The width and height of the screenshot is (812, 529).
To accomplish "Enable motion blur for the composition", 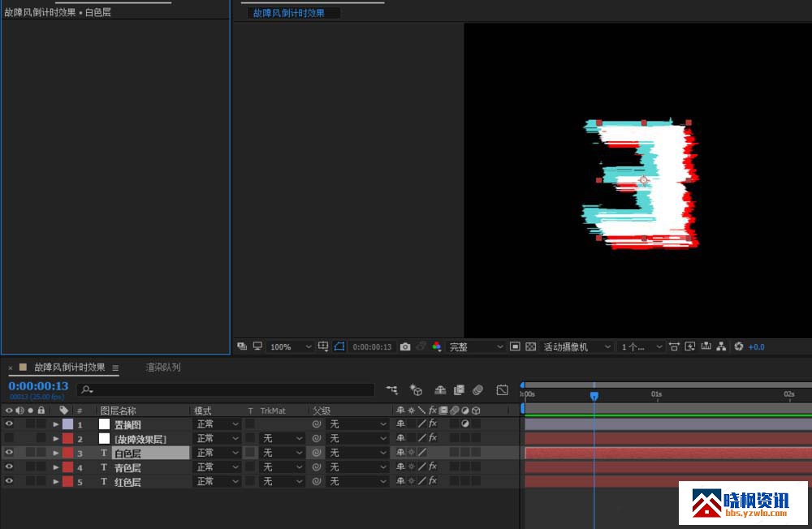I will coord(478,389).
